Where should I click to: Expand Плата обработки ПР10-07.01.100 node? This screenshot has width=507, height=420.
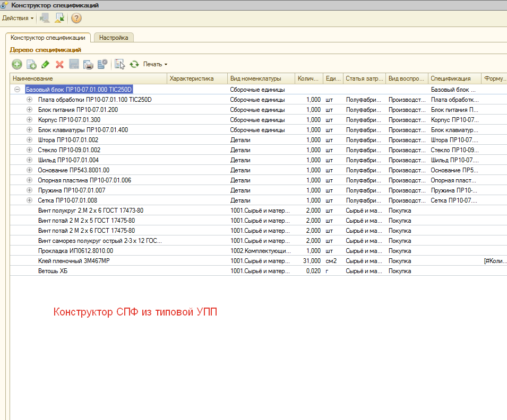pyautogui.click(x=29, y=100)
